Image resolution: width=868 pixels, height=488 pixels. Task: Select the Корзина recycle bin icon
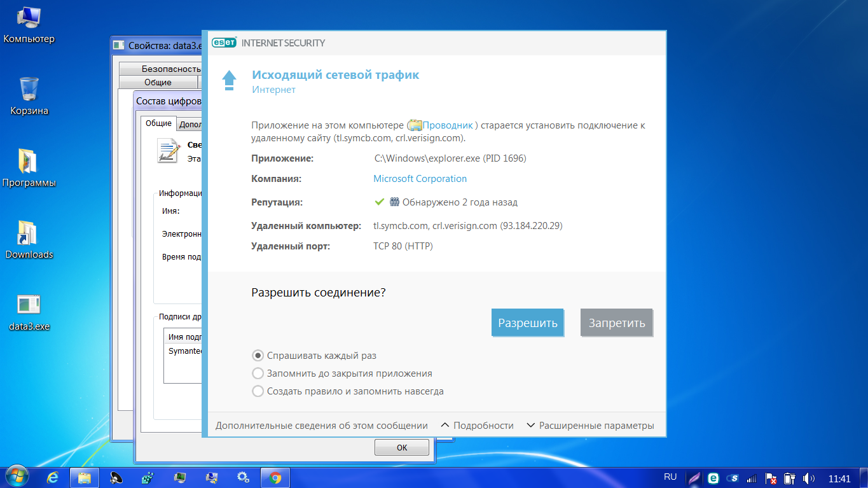pyautogui.click(x=29, y=96)
